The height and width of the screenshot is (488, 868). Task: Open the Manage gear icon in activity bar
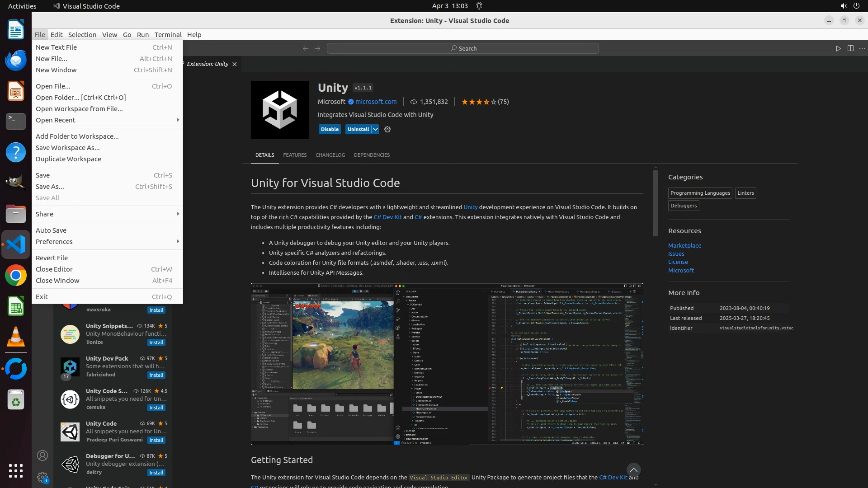[42, 477]
